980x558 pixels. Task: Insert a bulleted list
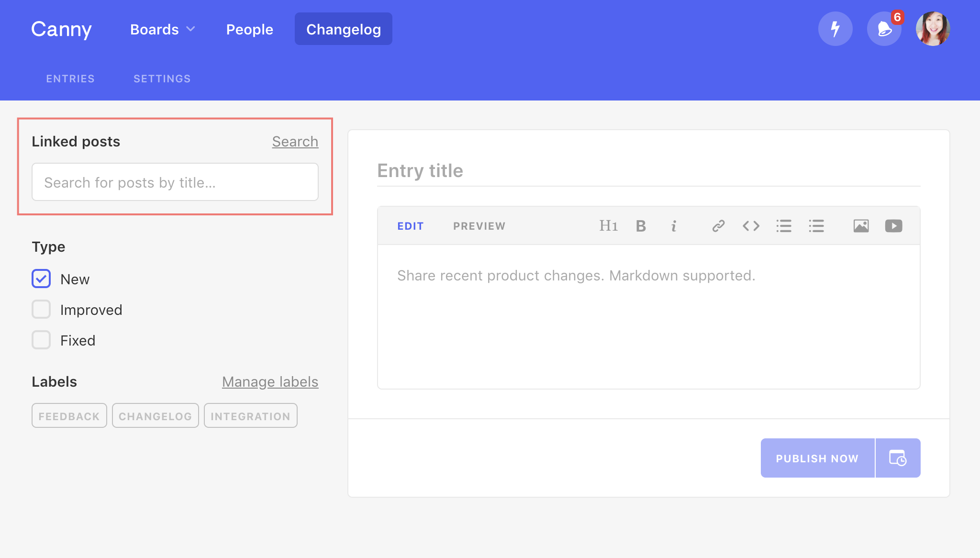tap(784, 226)
